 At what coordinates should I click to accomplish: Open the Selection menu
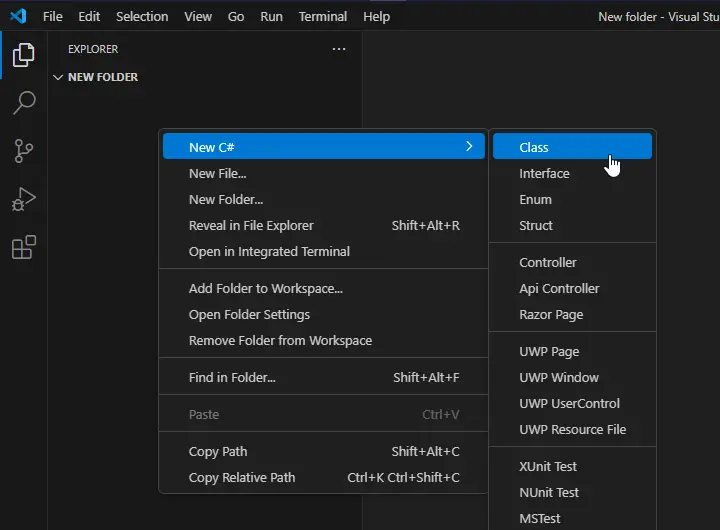pyautogui.click(x=142, y=16)
